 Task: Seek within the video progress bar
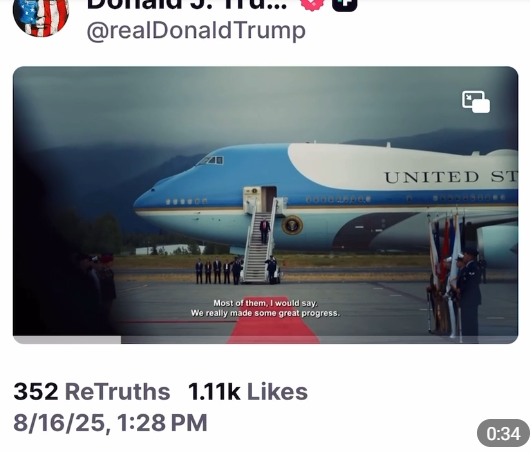265,340
